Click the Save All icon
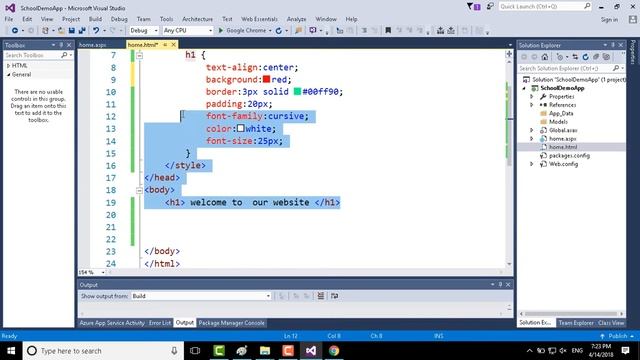Image resolution: width=640 pixels, height=360 pixels. click(82, 31)
